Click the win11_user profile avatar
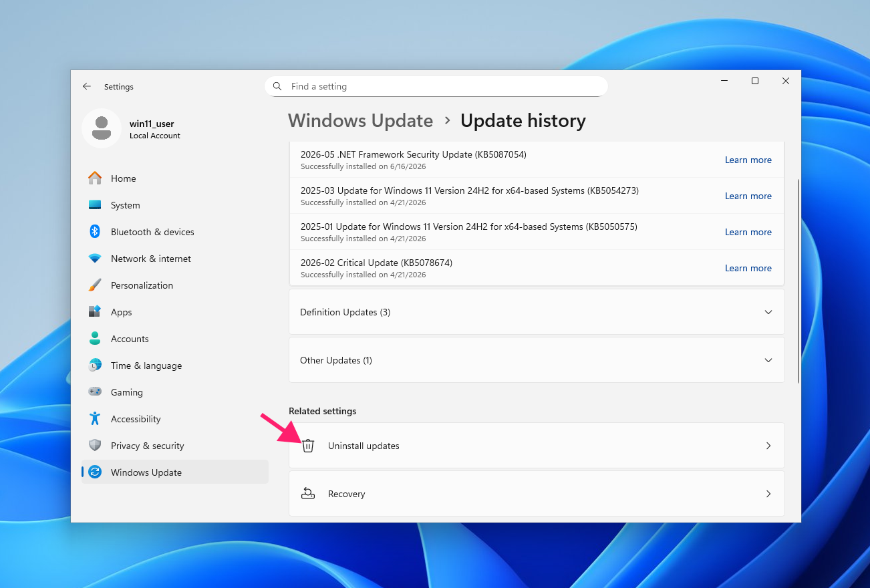This screenshot has height=588, width=870. 101,128
